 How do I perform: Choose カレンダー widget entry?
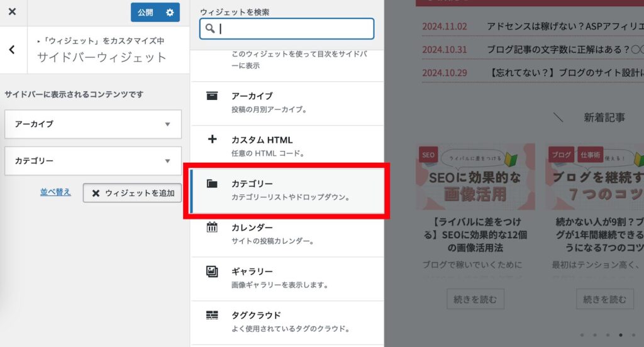pyautogui.click(x=287, y=235)
